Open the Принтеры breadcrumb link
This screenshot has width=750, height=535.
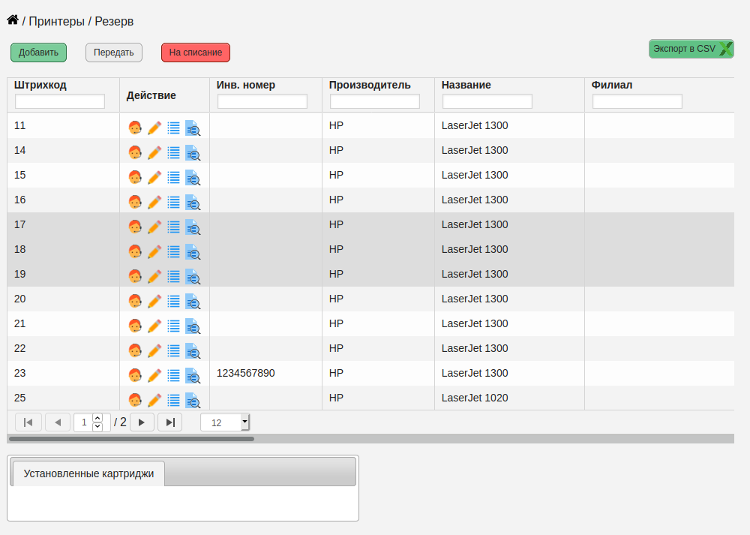56,22
